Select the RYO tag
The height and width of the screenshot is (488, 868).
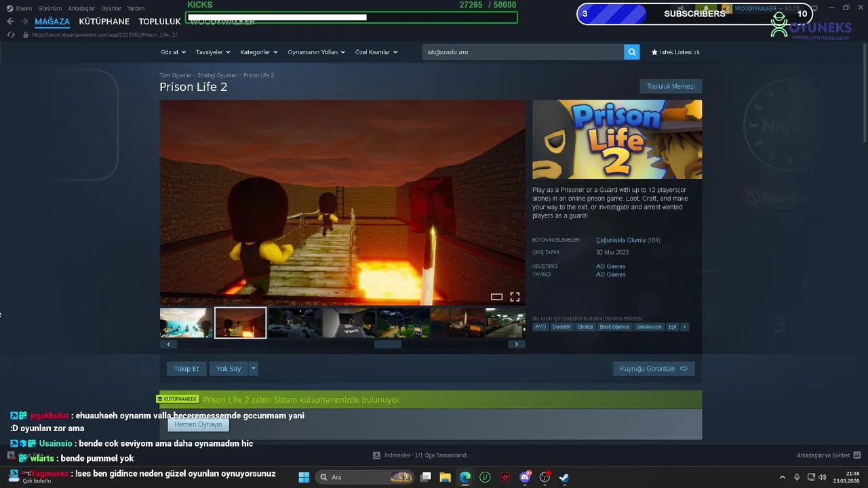pos(540,327)
